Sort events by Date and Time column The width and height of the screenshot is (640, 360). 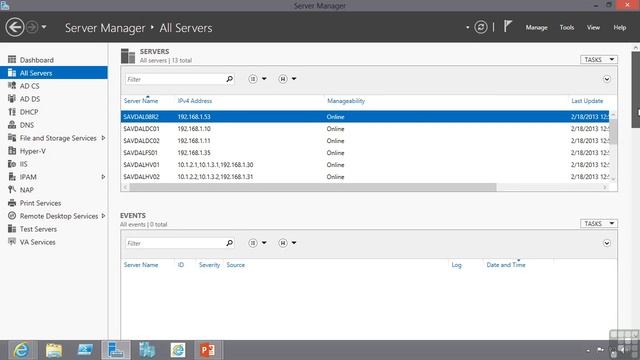point(506,265)
